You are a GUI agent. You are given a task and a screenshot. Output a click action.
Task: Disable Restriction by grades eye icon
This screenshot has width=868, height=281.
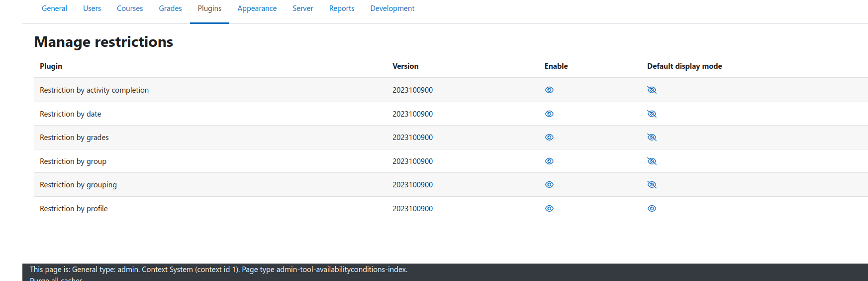click(x=549, y=138)
